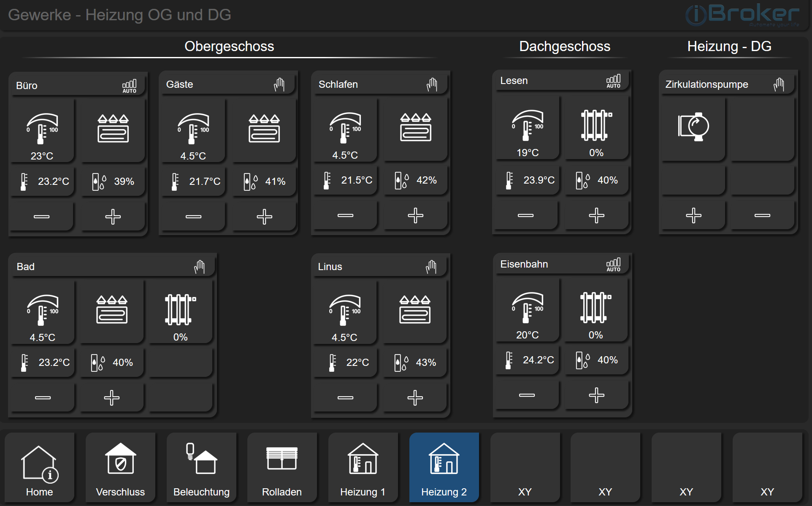Click the Eisenbahn setpoint 20°C icon
The width and height of the screenshot is (812, 506).
click(x=527, y=308)
